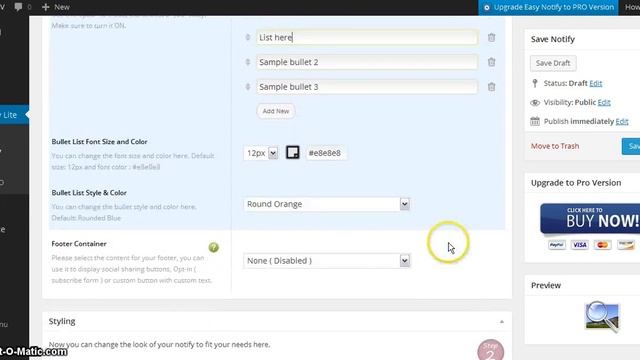Edit the Status: Draft setting
This screenshot has height=360, width=640.
point(596,83)
